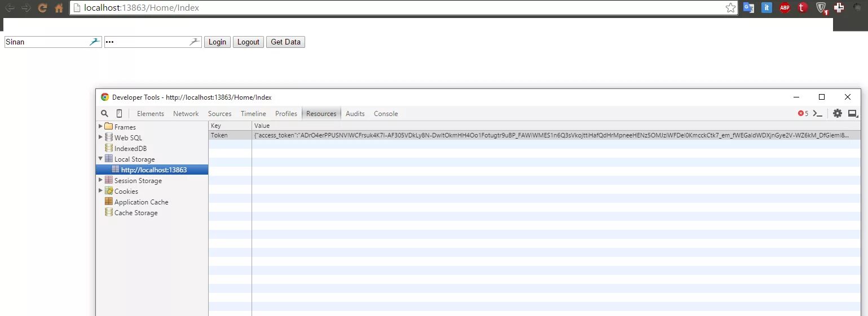This screenshot has width=868, height=316.
Task: Select Web SQL in the resources tree
Action: (x=128, y=138)
